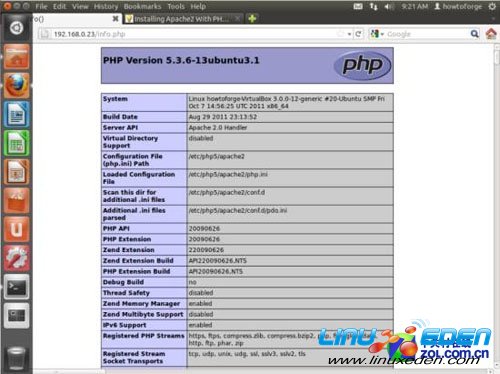Click the /etc/php5/apache2/conf.d value
The image size is (500, 374).
coord(227,192)
